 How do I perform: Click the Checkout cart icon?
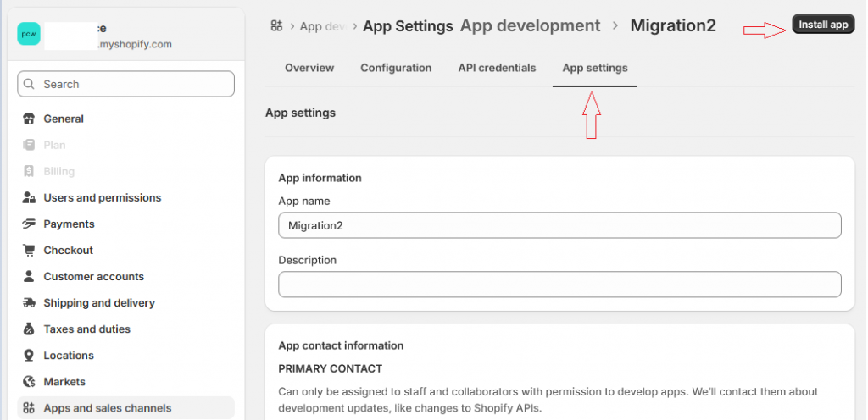tap(29, 250)
